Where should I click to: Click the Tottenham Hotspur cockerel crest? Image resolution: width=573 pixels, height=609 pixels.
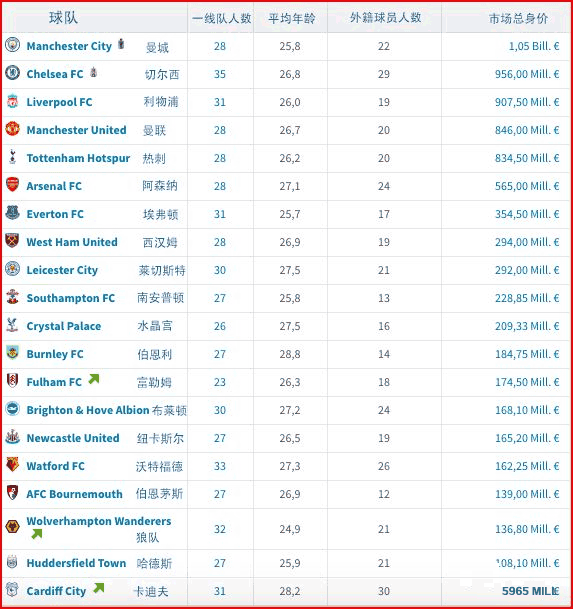pos(12,157)
